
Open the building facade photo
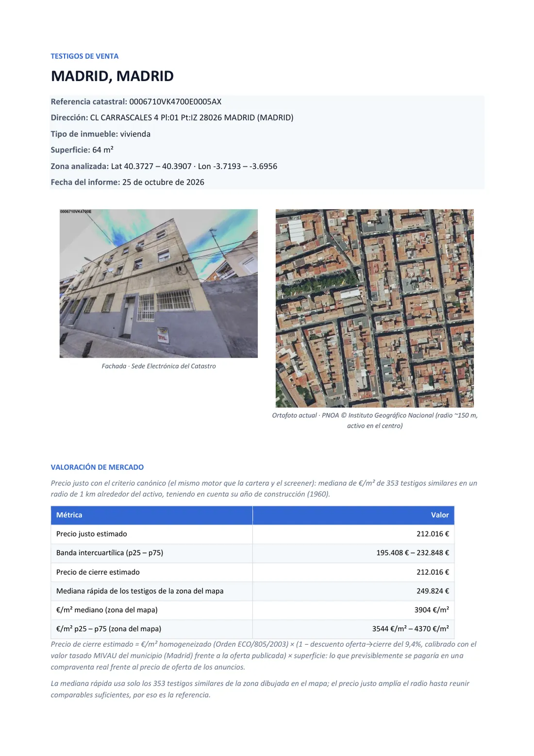tap(158, 283)
